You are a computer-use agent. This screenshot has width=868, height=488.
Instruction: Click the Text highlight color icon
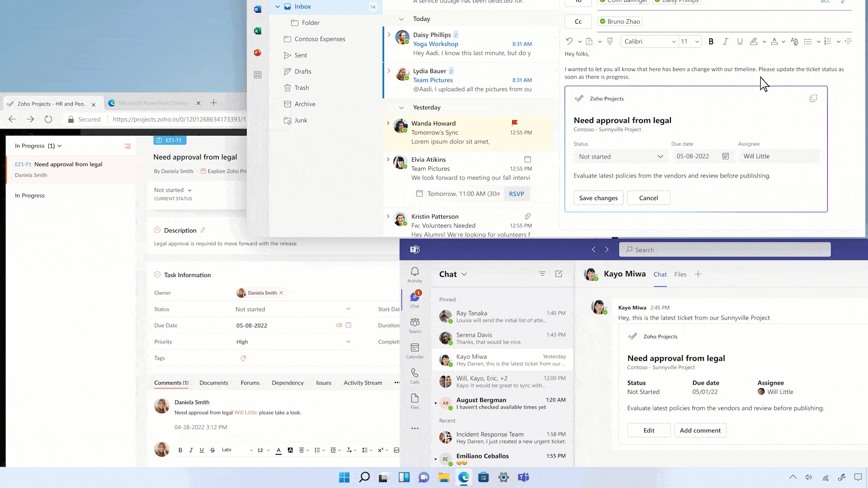click(x=754, y=41)
